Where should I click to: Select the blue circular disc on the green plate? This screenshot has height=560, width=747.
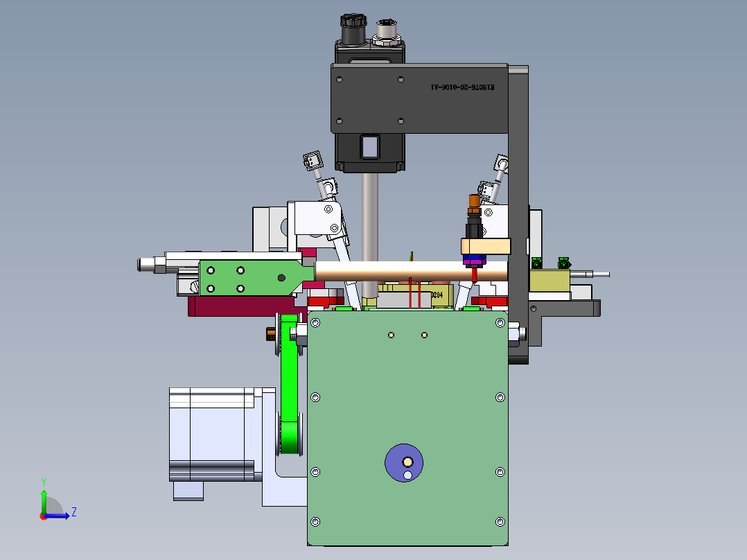coord(404,463)
